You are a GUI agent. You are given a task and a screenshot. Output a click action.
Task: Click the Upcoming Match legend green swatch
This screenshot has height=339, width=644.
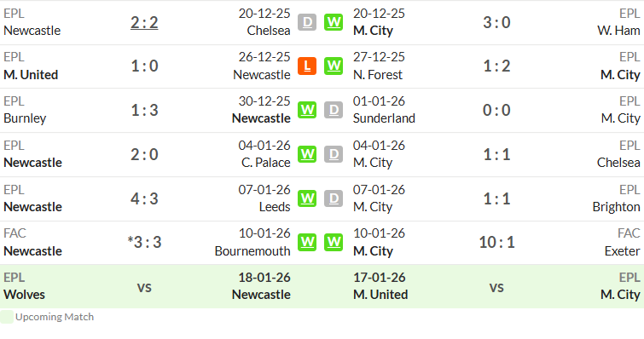point(7,317)
